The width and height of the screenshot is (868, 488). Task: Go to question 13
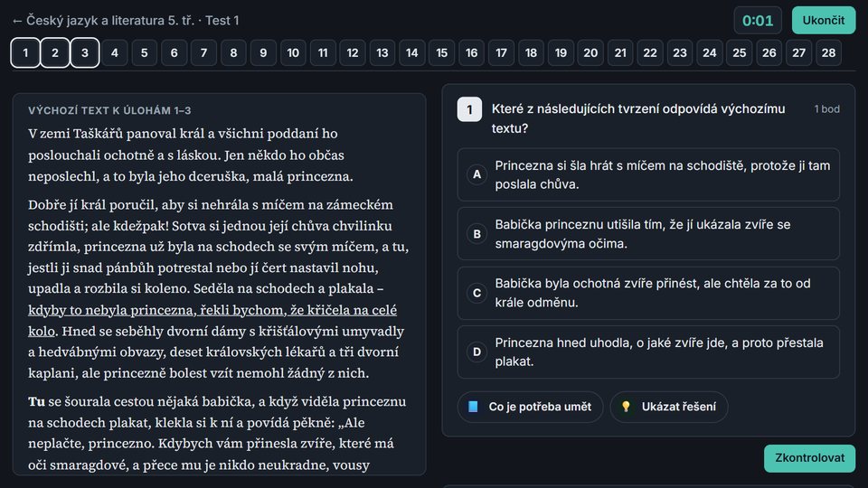[x=382, y=53]
